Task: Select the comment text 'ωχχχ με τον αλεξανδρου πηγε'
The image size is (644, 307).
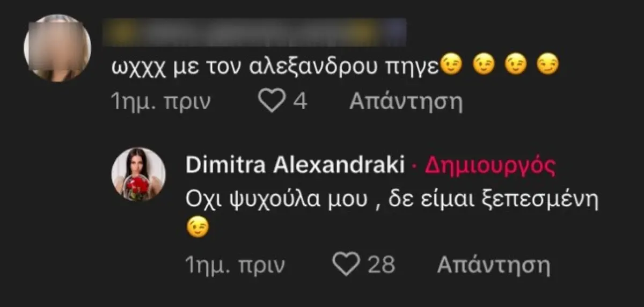Action: [x=274, y=67]
